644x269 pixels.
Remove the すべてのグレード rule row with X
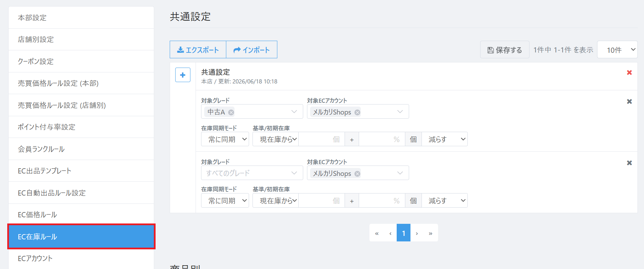[629, 163]
